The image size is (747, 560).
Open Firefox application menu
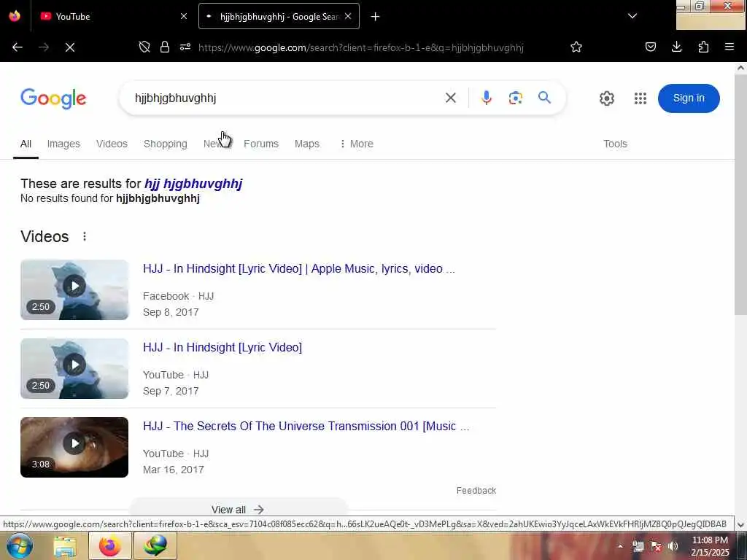click(x=729, y=47)
